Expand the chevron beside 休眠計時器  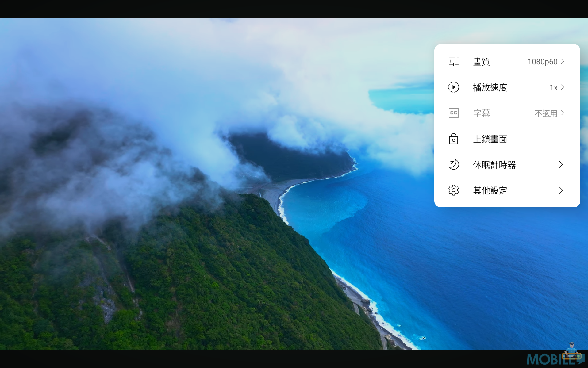tap(561, 165)
